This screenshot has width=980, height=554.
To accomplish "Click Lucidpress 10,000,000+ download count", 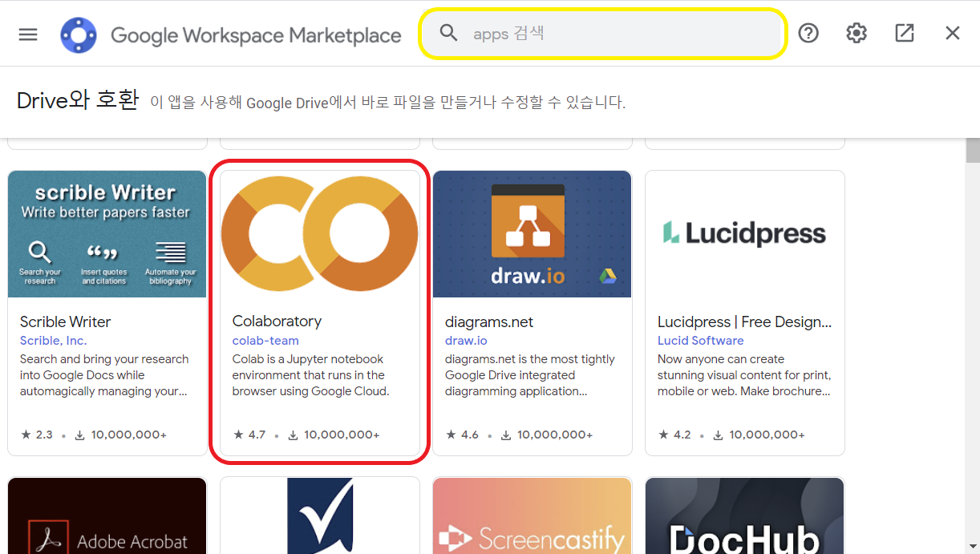I will click(759, 435).
